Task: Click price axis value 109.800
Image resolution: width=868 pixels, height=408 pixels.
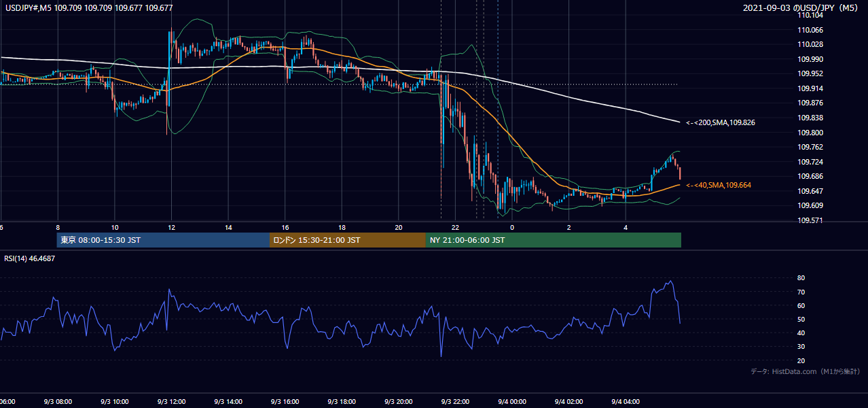Action: [811, 133]
